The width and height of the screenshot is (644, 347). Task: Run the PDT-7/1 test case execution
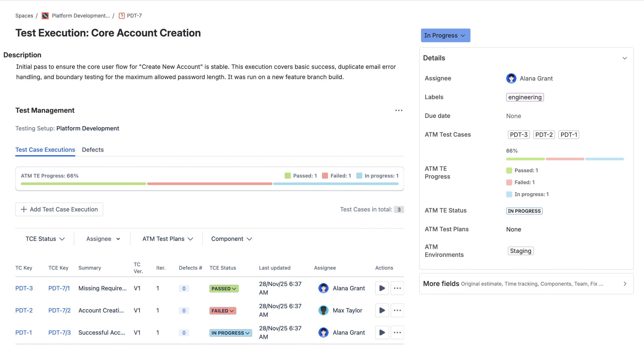coord(382,288)
